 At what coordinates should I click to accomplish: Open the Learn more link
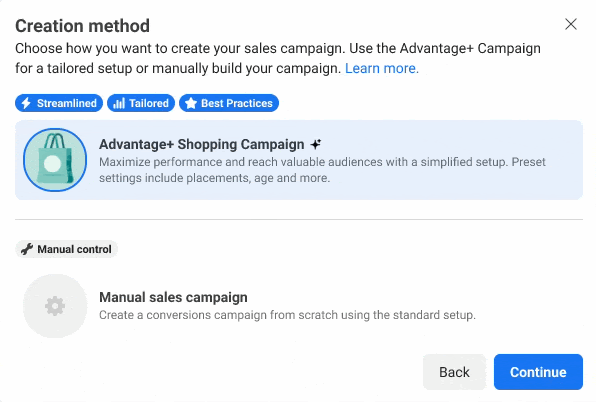tap(382, 68)
